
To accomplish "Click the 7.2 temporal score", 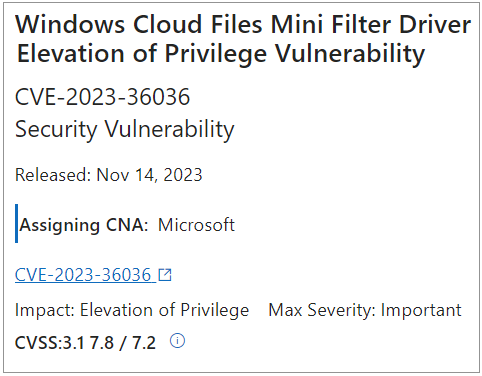I will tap(144, 343).
